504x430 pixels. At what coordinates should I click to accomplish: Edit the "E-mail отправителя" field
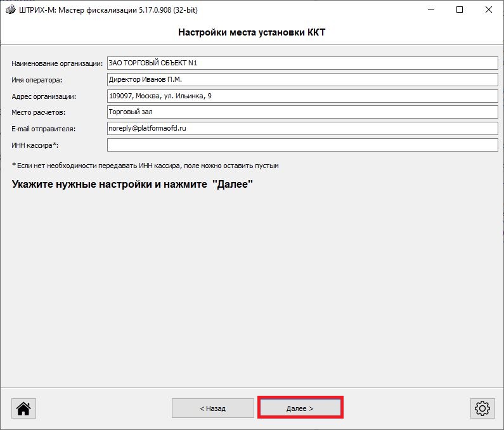click(x=302, y=128)
